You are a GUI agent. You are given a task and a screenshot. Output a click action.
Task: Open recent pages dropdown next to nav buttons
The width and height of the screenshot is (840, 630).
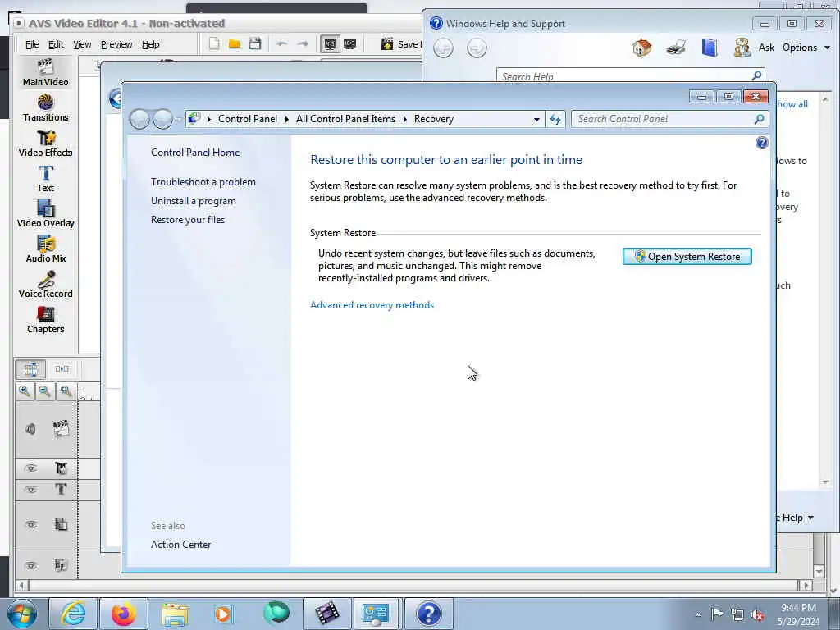tap(179, 120)
